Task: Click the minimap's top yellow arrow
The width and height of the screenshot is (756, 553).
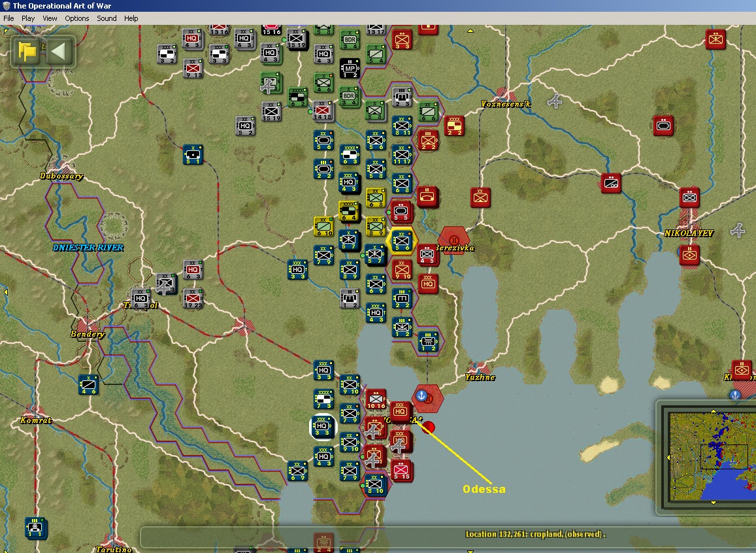Action: (713, 411)
